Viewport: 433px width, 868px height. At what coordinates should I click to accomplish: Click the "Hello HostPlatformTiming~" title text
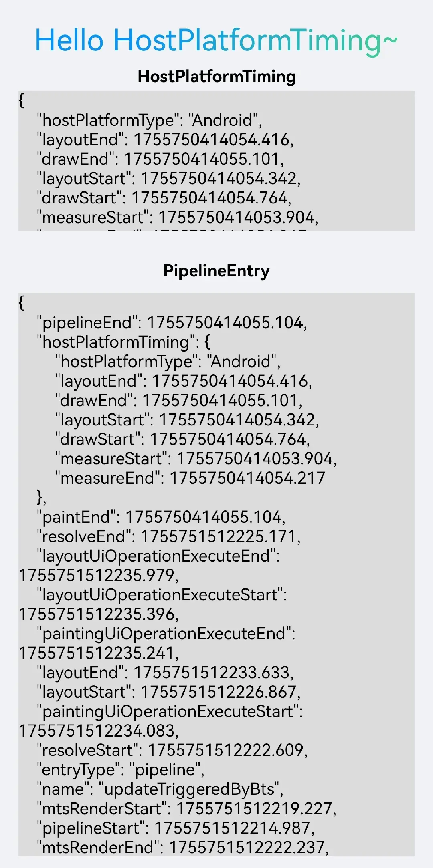tap(216, 40)
